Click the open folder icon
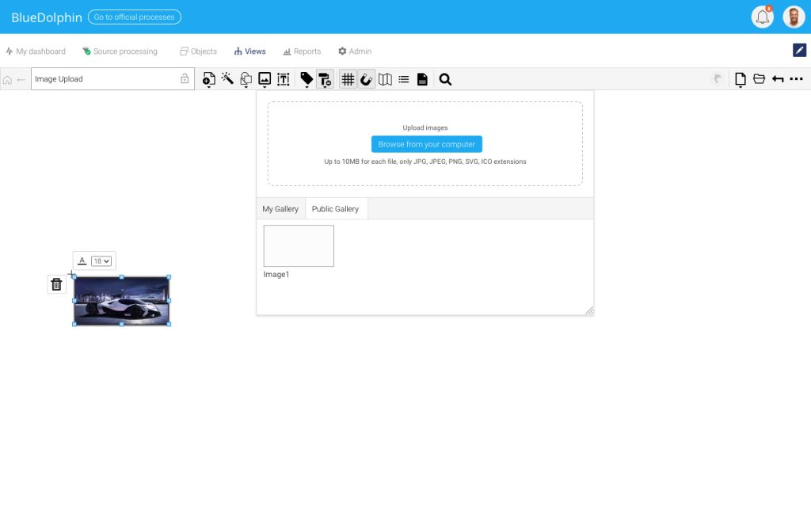 759,78
